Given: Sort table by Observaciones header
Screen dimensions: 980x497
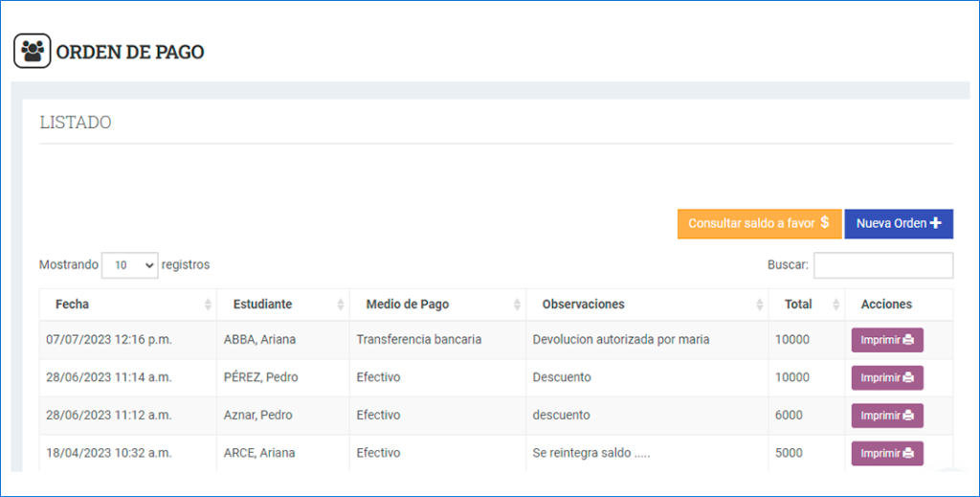Looking at the screenshot, I should click(583, 305).
